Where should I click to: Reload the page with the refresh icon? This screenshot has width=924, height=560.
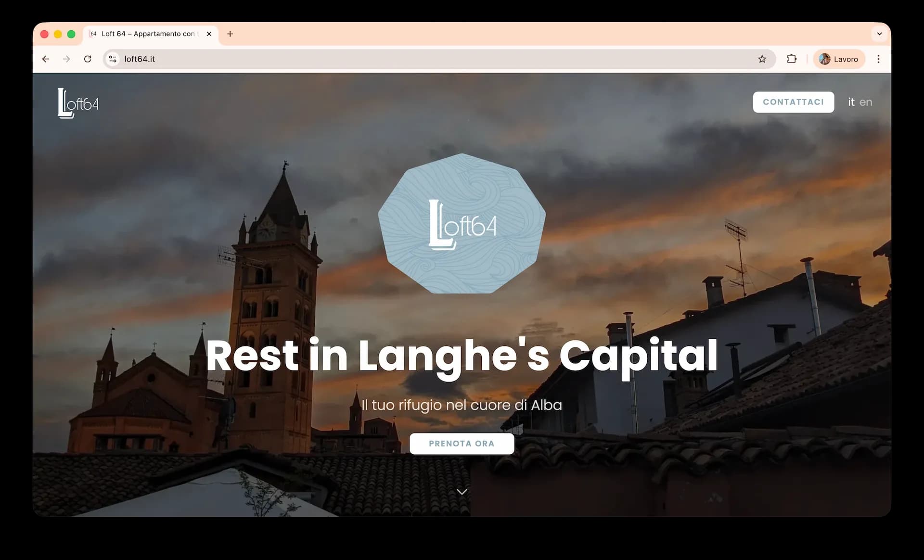tap(88, 59)
